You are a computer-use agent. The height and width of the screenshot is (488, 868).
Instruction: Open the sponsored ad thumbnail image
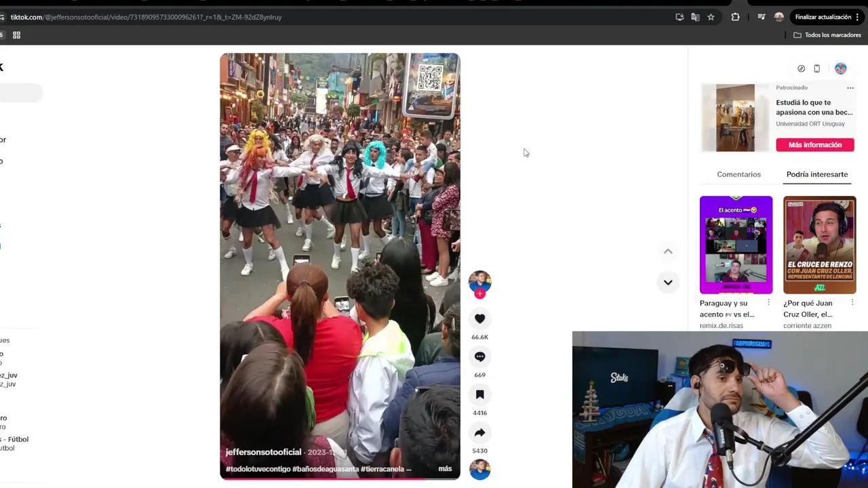tap(735, 118)
